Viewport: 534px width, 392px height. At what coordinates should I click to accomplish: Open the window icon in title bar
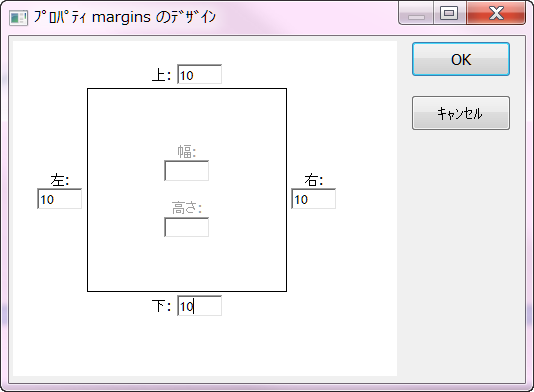pyautogui.click(x=18, y=17)
